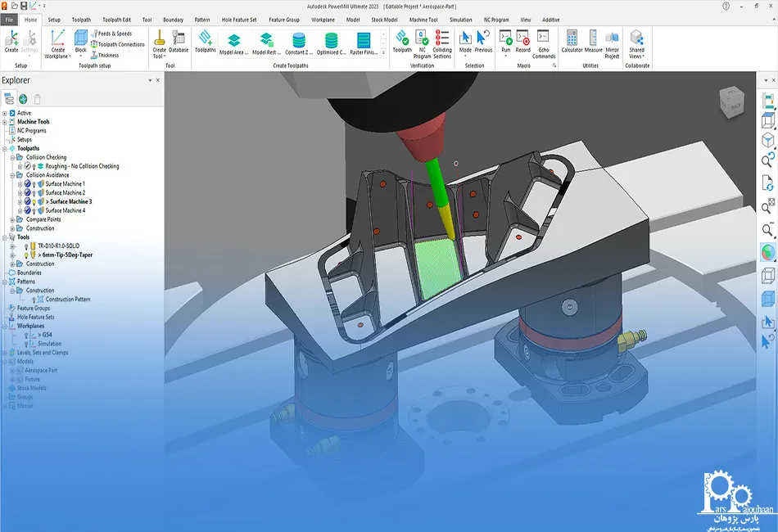The height and width of the screenshot is (532, 778).
Task: Open the Shared Views dropdown
Action: click(x=636, y=53)
